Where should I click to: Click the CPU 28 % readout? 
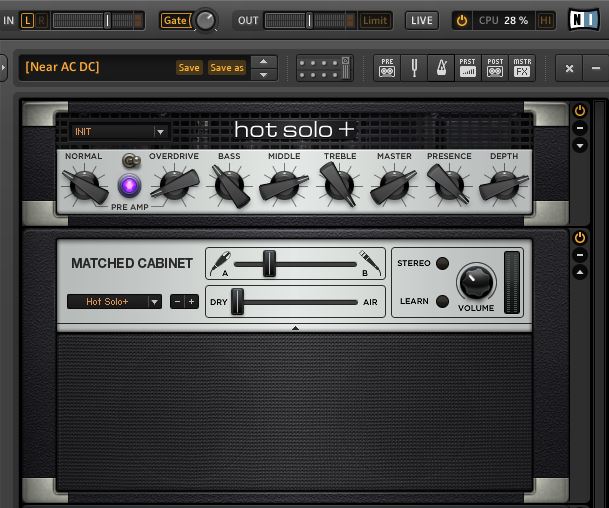point(503,21)
